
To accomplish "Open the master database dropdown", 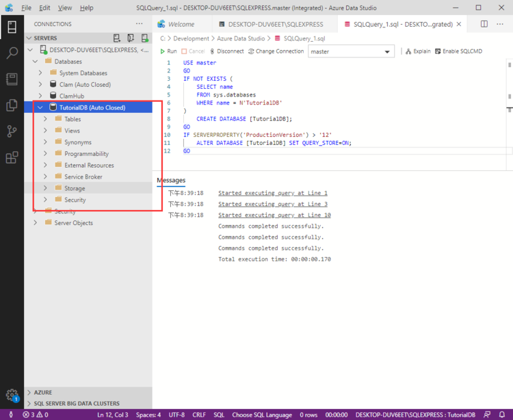I will pyautogui.click(x=351, y=52).
